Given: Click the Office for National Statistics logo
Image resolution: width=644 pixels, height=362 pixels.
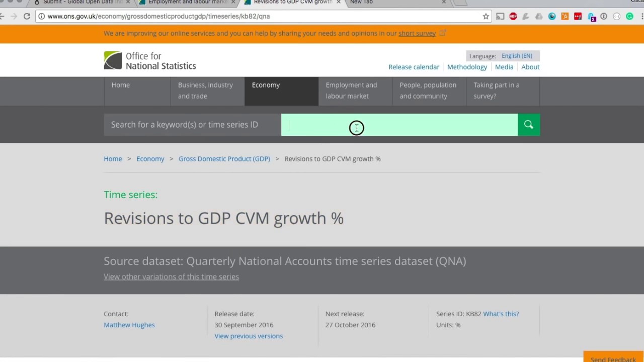Looking at the screenshot, I should click(x=150, y=61).
